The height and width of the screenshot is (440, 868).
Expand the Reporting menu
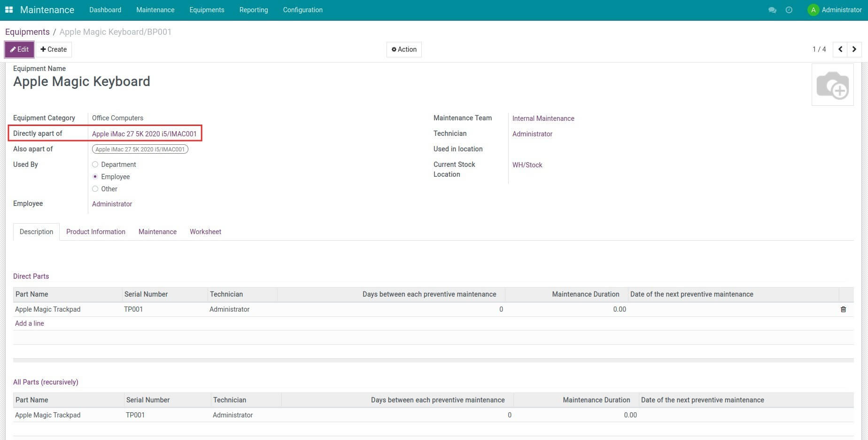[253, 10]
